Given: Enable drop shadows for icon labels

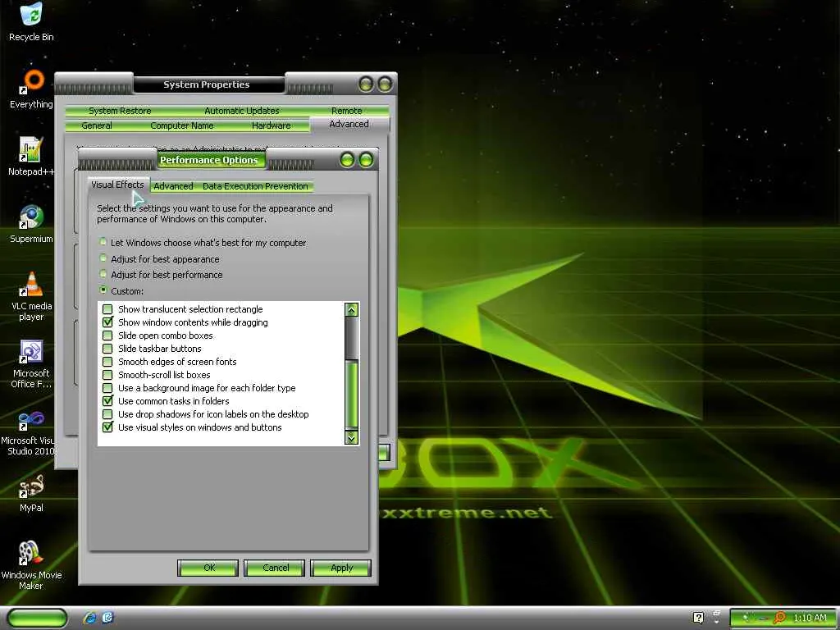Looking at the screenshot, I should coord(107,414).
